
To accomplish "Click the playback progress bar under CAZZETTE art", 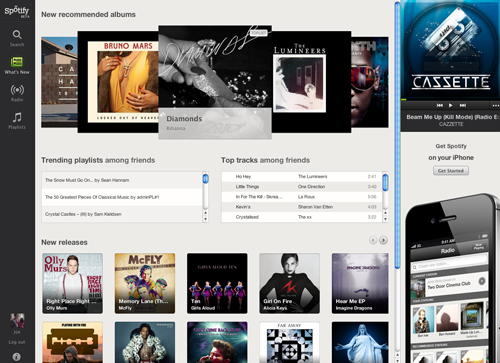I will point(450,100).
